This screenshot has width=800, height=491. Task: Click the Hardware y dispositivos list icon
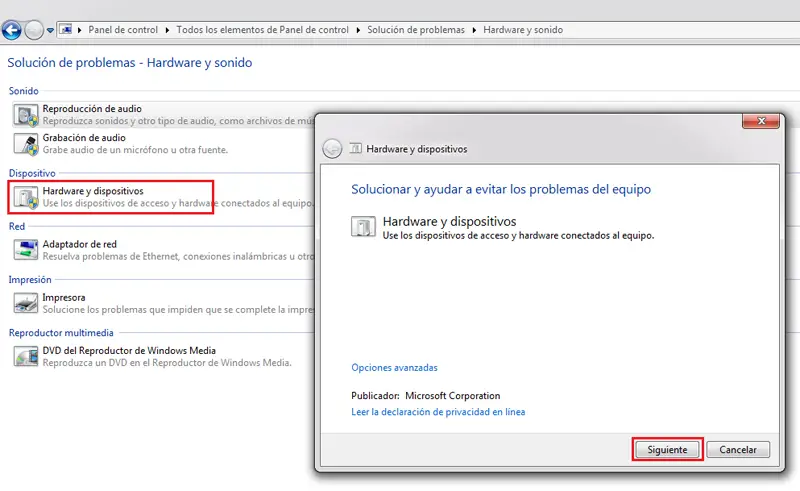click(26, 197)
